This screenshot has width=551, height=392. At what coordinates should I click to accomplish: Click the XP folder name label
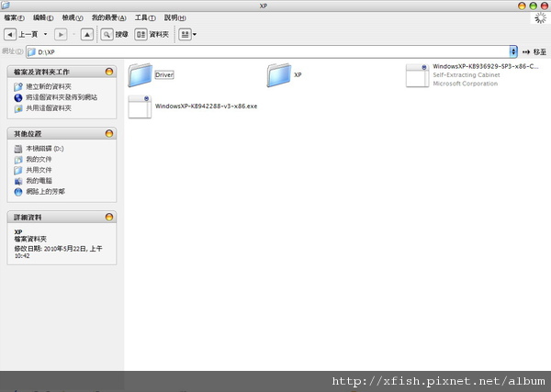coord(298,74)
